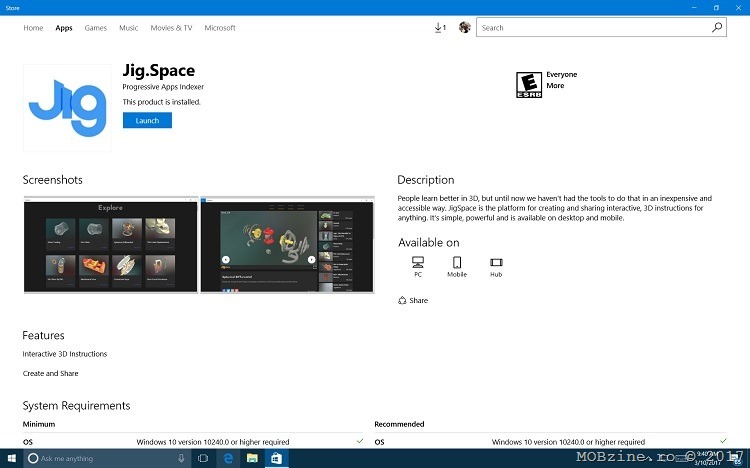Image resolution: width=750 pixels, height=468 pixels.
Task: Click the Minimum requirements heading
Action: point(39,424)
